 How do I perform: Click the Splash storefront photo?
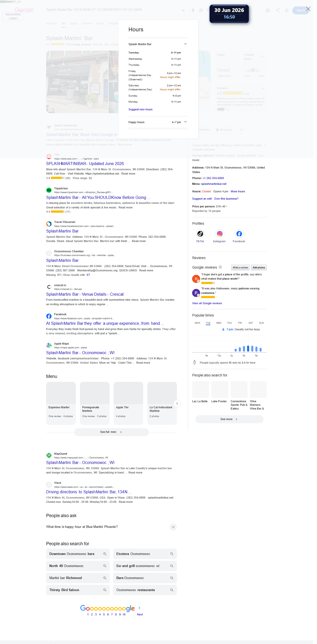[77, 82]
